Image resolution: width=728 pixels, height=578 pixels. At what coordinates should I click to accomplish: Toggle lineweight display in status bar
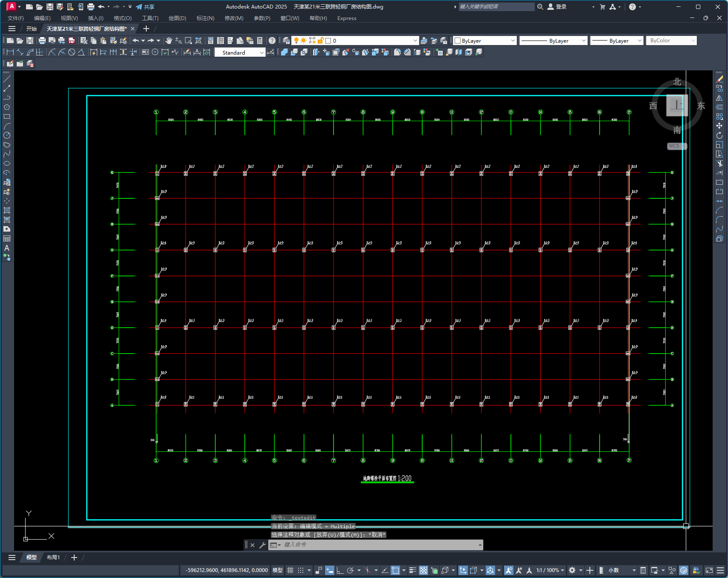click(413, 570)
